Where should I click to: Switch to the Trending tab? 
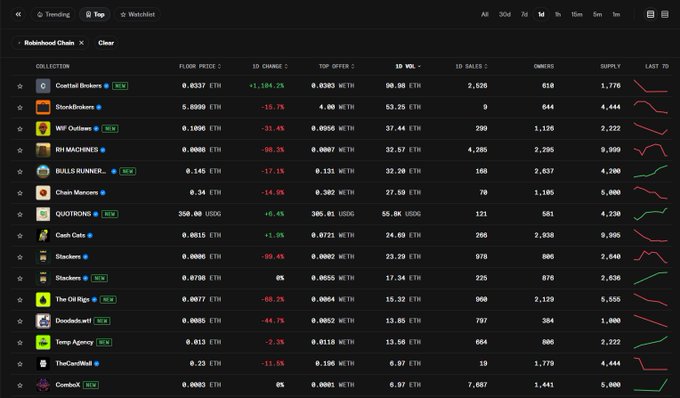click(53, 14)
